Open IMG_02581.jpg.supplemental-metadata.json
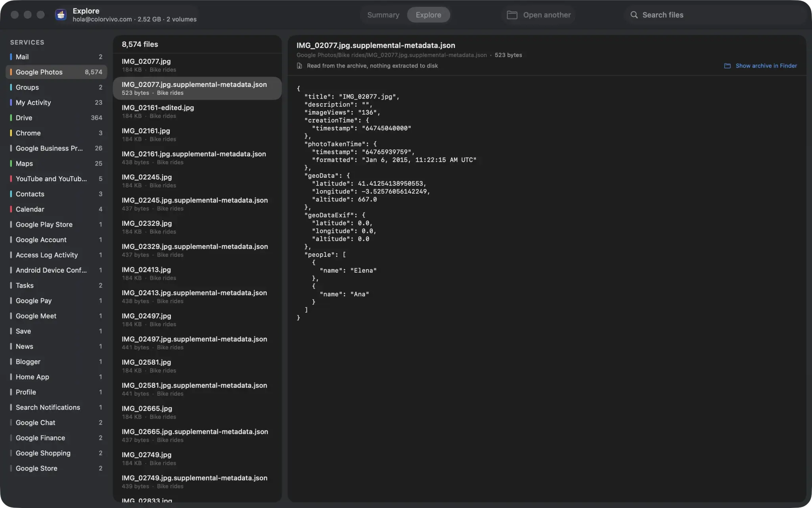 (x=197, y=389)
